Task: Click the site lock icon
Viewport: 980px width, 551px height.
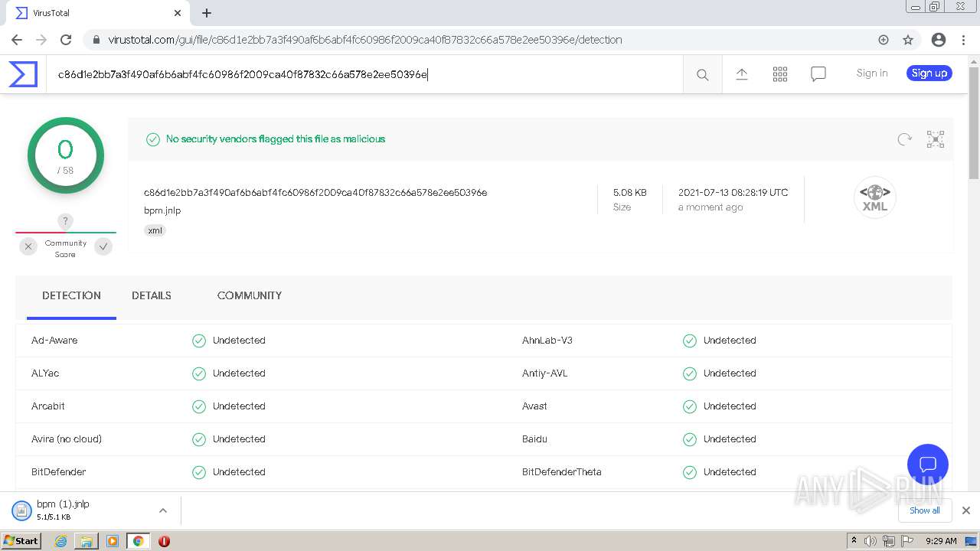Action: coord(96,40)
